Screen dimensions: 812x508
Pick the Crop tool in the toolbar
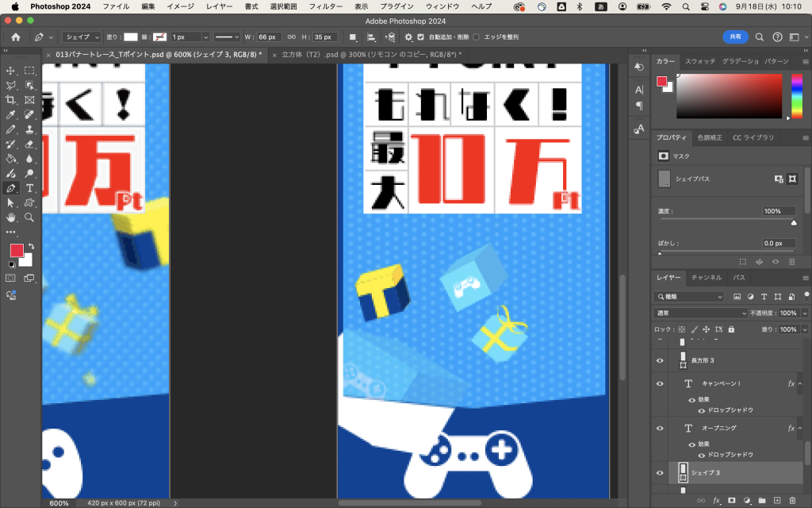pyautogui.click(x=11, y=100)
